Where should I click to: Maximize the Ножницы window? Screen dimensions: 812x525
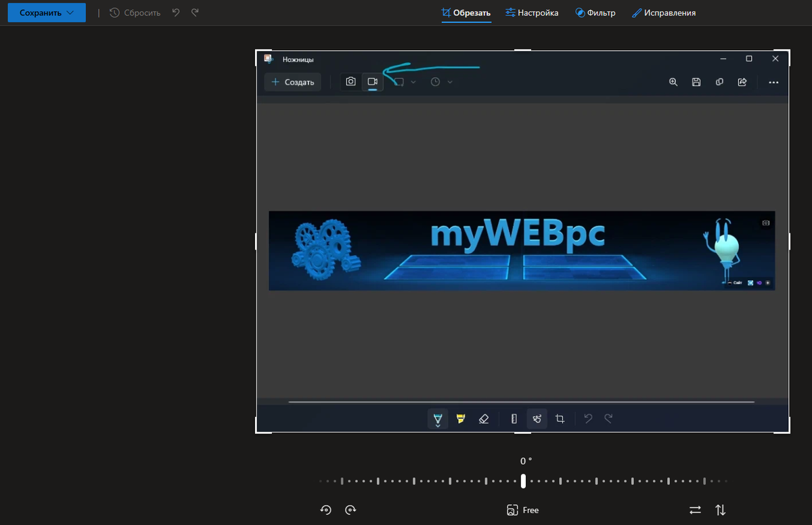point(749,59)
